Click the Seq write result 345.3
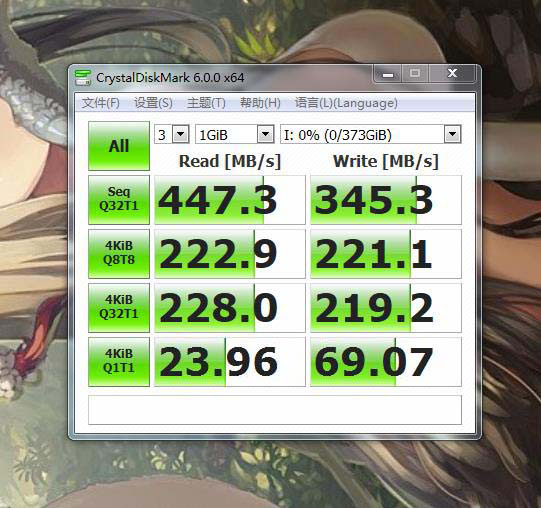The height and width of the screenshot is (508, 541). (x=386, y=200)
